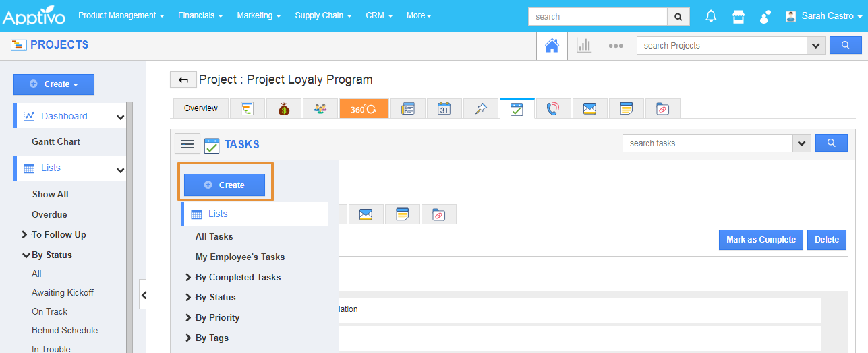Open the notifications bell icon
Viewport: 868px width, 353px height.
(x=711, y=16)
